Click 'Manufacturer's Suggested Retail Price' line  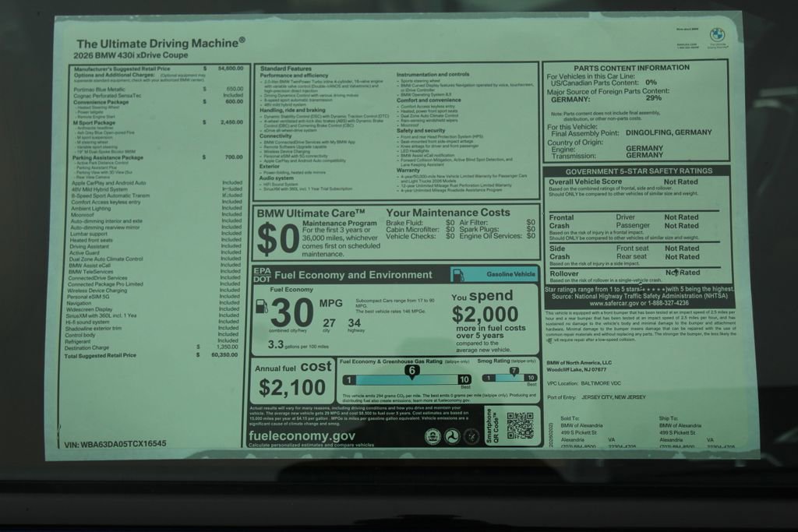(158, 69)
